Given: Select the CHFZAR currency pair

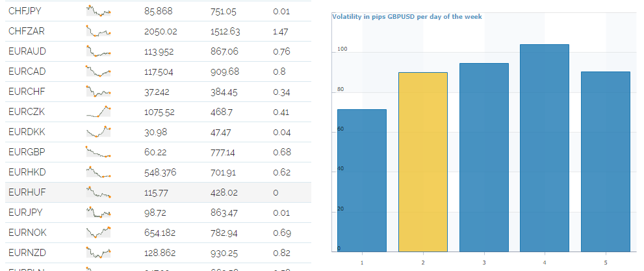Looking at the screenshot, I should pyautogui.click(x=27, y=31).
